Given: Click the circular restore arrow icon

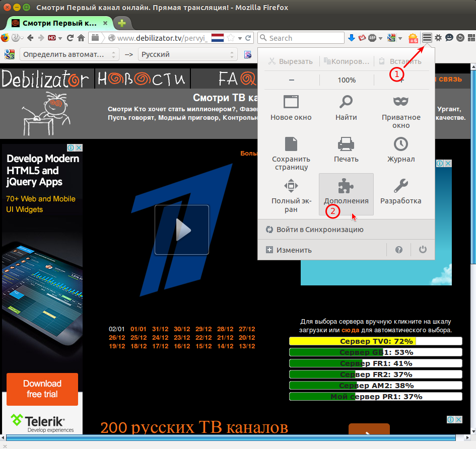Looking at the screenshot, I should point(460,38).
